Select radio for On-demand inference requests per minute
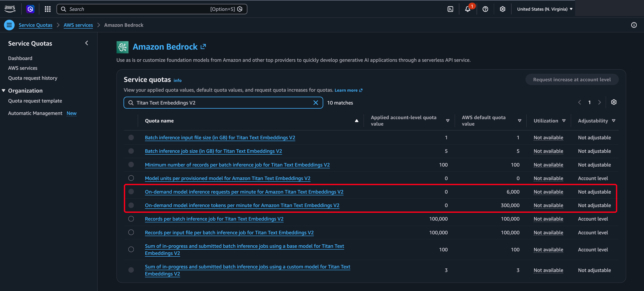The height and width of the screenshot is (291, 644). coord(131,192)
